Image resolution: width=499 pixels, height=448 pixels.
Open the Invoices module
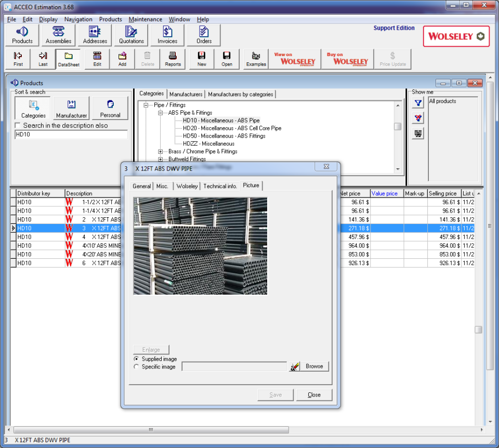click(167, 34)
